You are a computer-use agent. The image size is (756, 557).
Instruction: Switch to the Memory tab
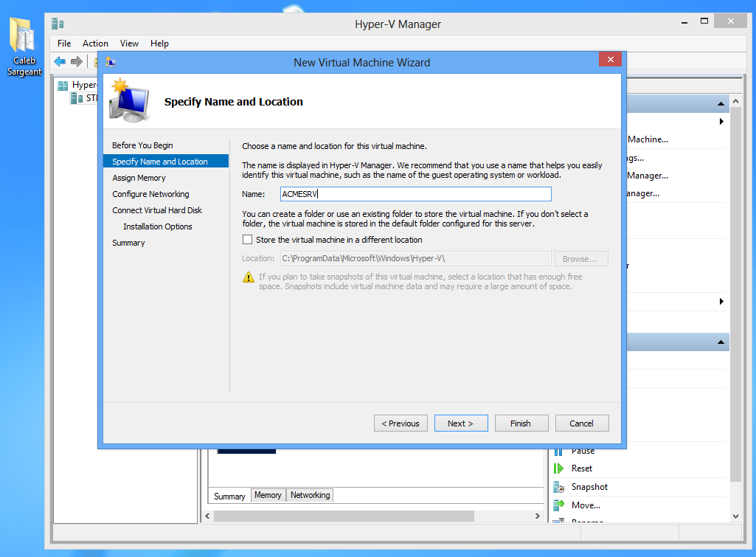click(268, 495)
